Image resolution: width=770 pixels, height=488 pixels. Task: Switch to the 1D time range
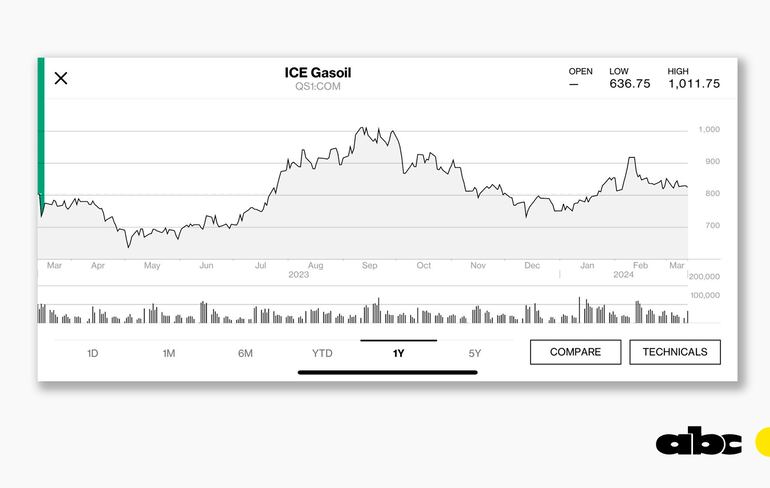pos(93,353)
